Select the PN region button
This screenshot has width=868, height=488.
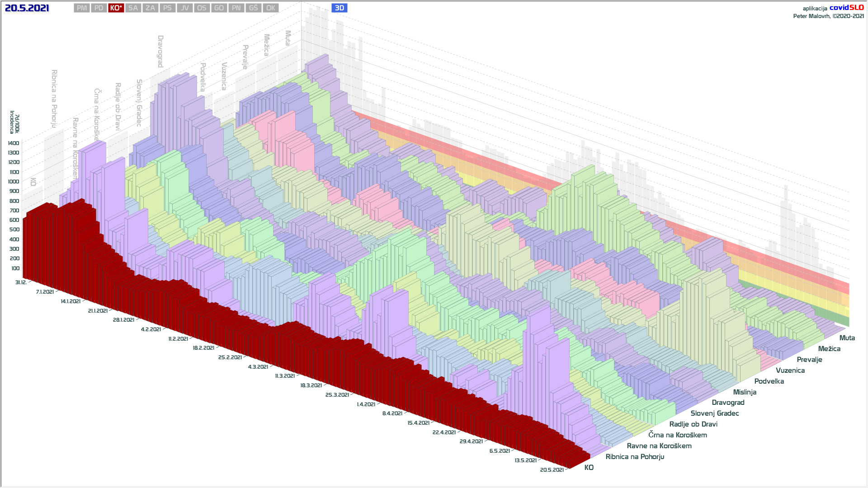pos(236,8)
